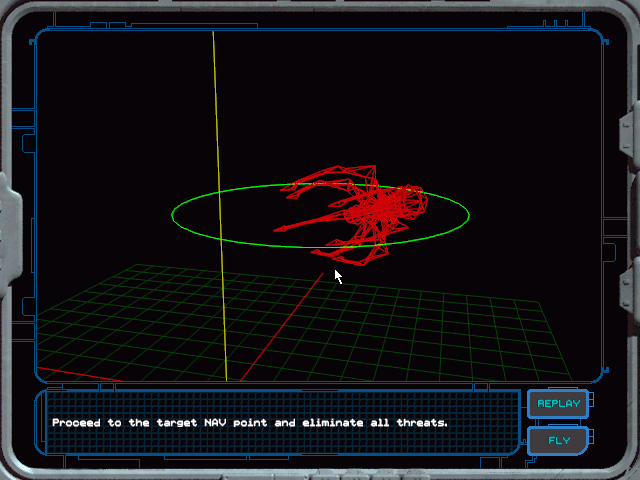This screenshot has width=640, height=480.
Task: Click the red diagonal course line on the grid
Action: click(x=282, y=327)
